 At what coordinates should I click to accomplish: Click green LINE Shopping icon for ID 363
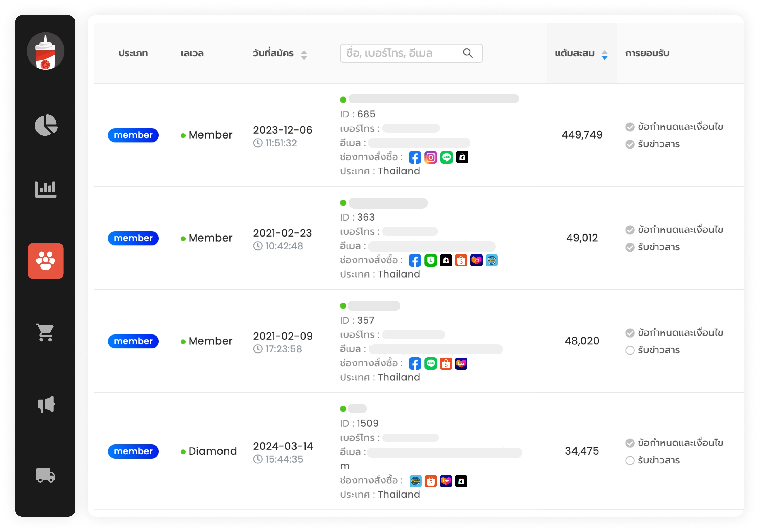point(431,260)
